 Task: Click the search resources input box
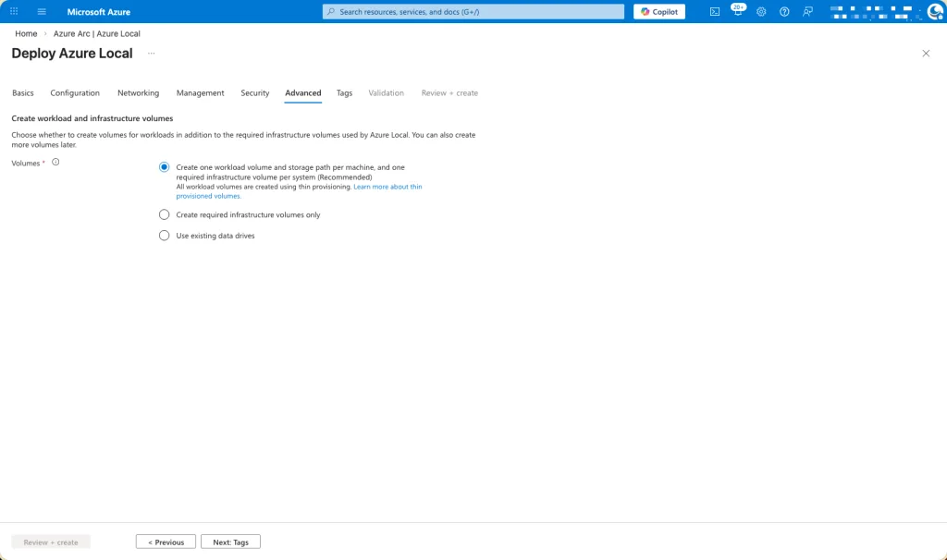(473, 11)
